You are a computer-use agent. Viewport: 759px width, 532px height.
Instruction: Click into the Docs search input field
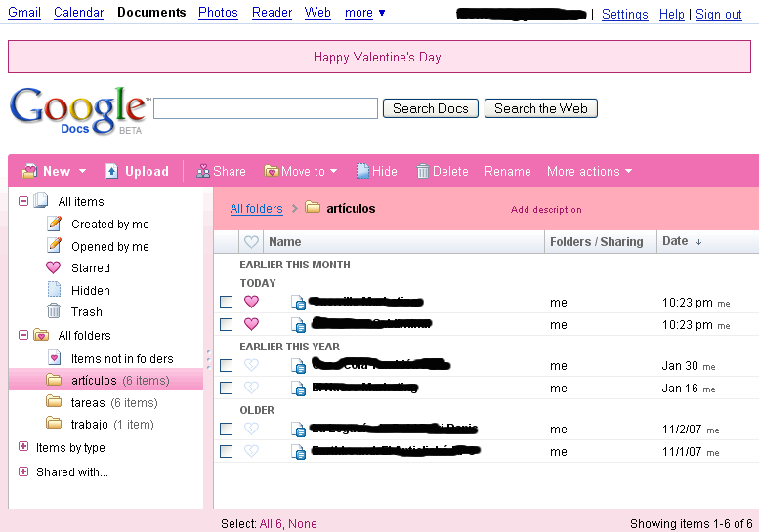pos(266,108)
